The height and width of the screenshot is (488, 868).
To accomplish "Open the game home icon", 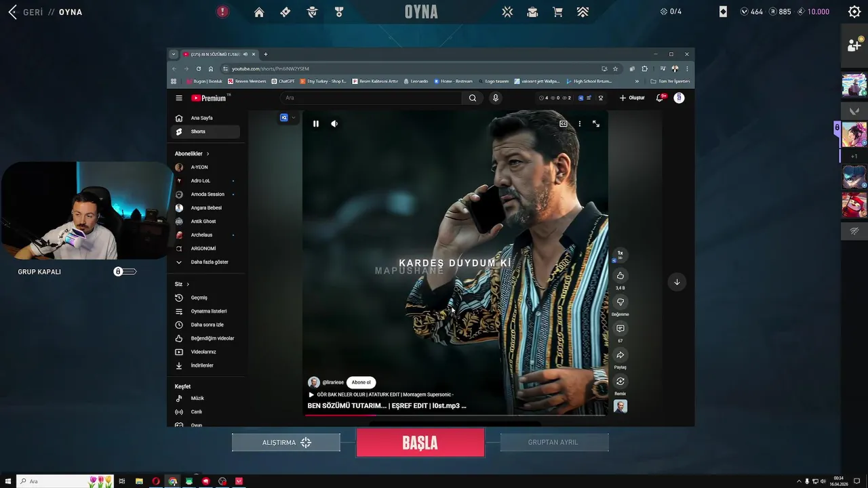I will [x=259, y=12].
